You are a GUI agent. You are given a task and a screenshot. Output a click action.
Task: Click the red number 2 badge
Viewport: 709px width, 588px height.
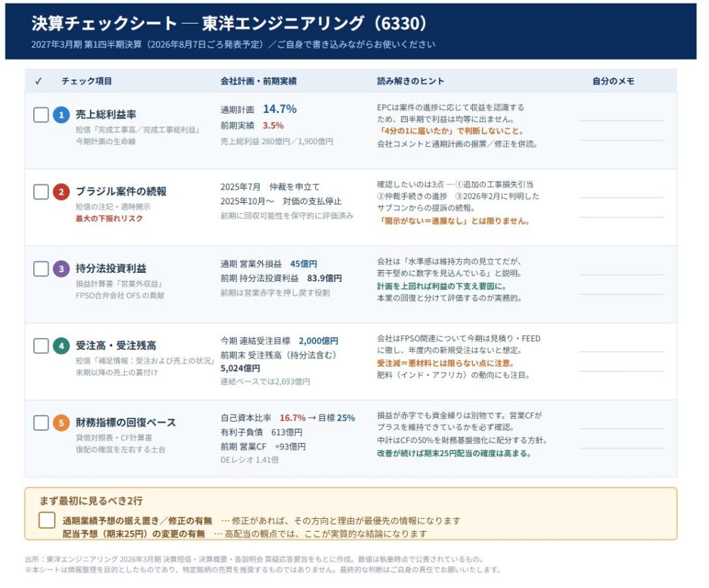point(62,192)
